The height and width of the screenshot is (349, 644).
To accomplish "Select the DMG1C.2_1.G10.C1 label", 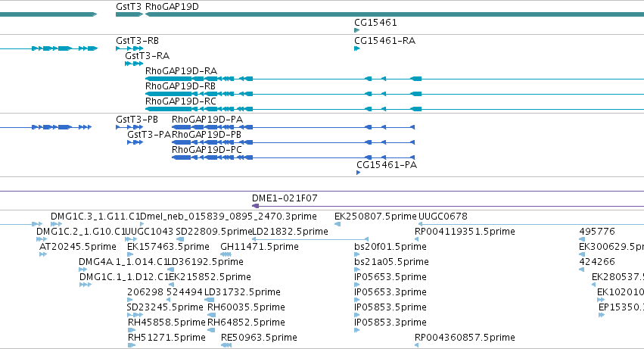I will tap(80, 232).
